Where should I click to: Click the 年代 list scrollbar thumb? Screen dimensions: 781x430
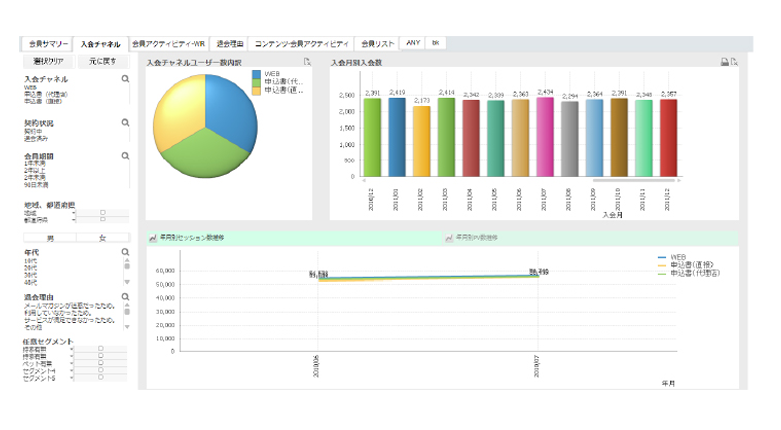(x=127, y=267)
